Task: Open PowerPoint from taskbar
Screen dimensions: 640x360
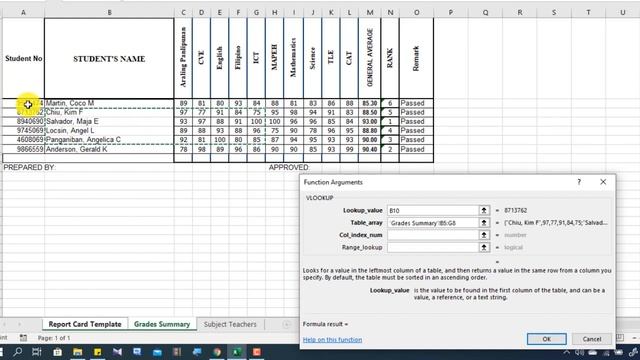Action: 257,352
